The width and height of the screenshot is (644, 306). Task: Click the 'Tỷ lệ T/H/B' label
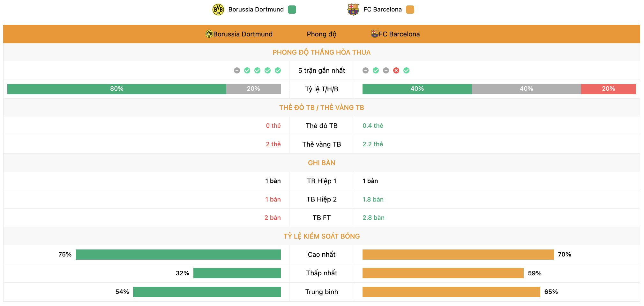point(322,89)
